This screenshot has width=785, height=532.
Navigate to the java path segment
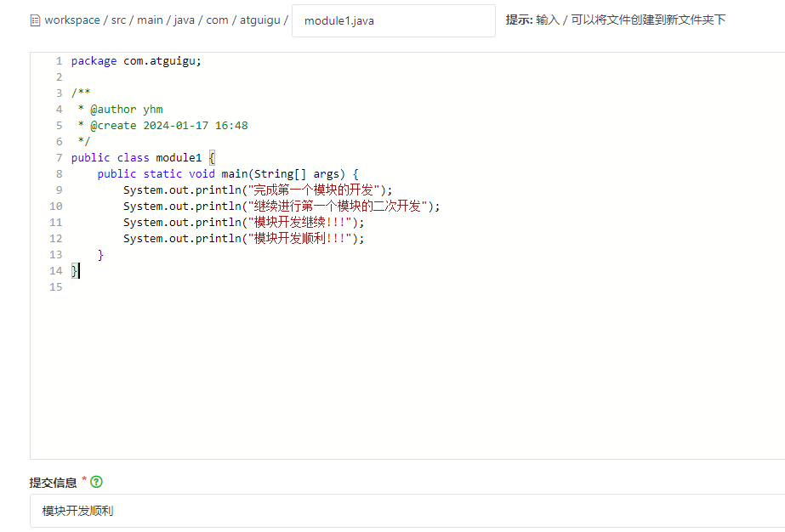click(184, 20)
